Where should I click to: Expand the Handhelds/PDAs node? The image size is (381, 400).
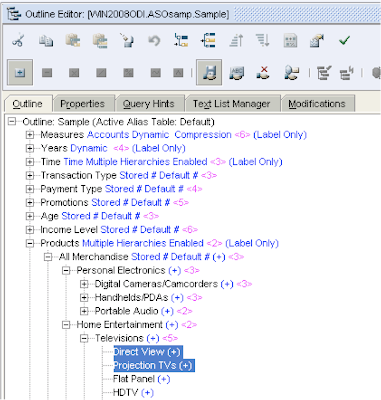[84, 298]
